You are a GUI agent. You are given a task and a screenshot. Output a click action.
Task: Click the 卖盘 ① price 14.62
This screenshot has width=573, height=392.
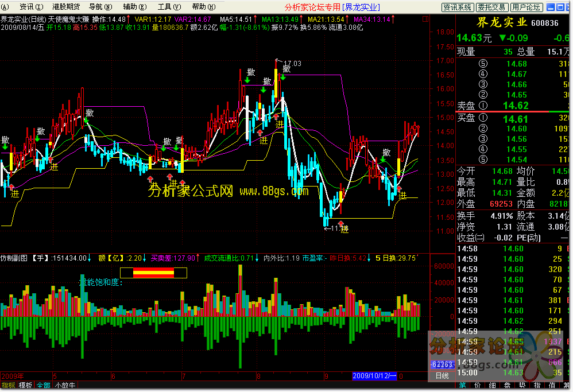coord(516,106)
